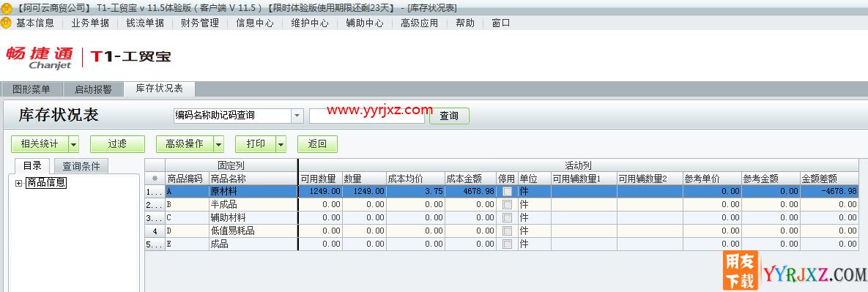Select the 库存状况表 tab
This screenshot has height=292, width=868.
(160, 89)
